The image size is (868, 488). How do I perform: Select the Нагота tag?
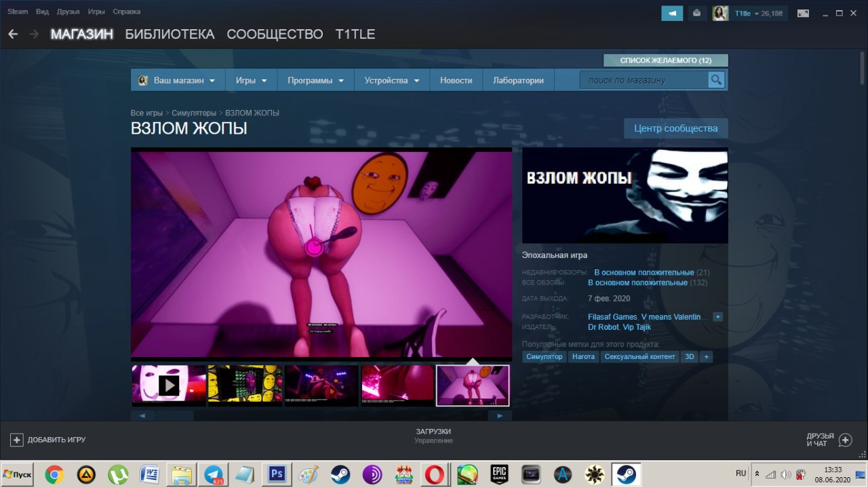(x=583, y=356)
